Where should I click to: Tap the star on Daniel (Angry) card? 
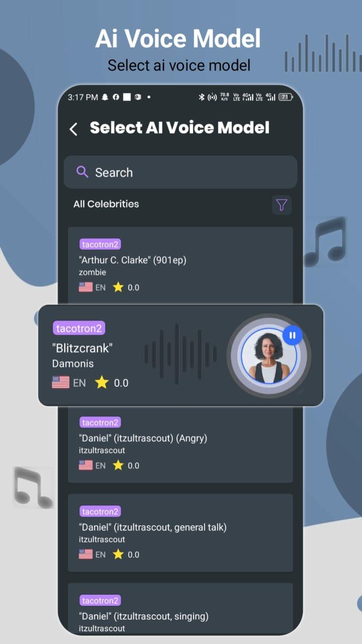pyautogui.click(x=118, y=465)
